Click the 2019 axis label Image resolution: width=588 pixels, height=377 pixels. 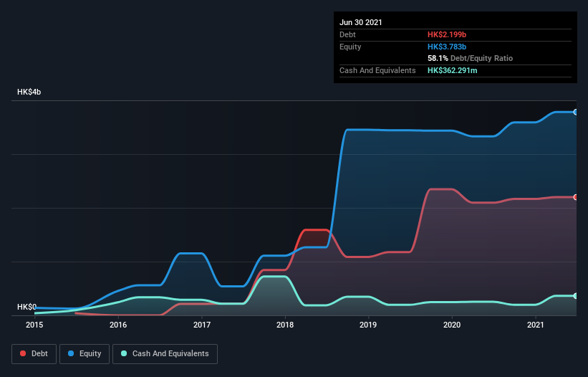tap(368, 325)
